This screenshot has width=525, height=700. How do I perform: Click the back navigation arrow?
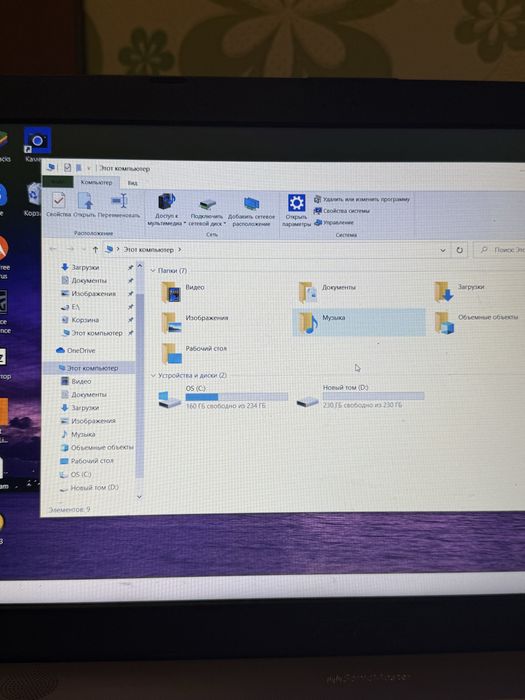click(53, 249)
